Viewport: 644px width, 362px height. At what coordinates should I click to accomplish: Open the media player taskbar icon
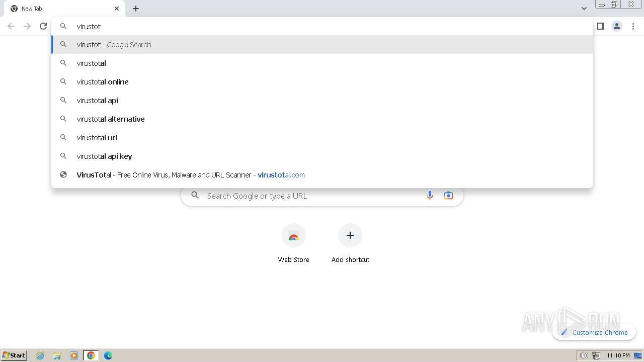74,355
